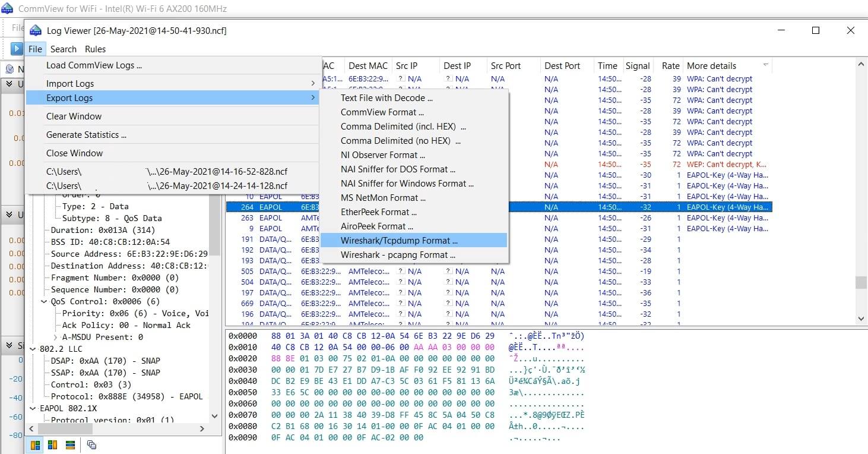
Task: Choose the stacked horizontal layout icon
Action: [71, 444]
